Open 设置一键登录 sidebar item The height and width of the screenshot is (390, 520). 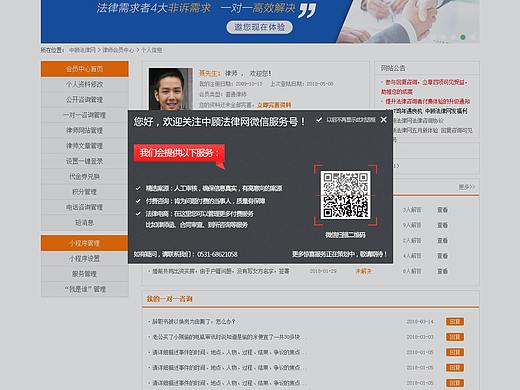tap(84, 161)
